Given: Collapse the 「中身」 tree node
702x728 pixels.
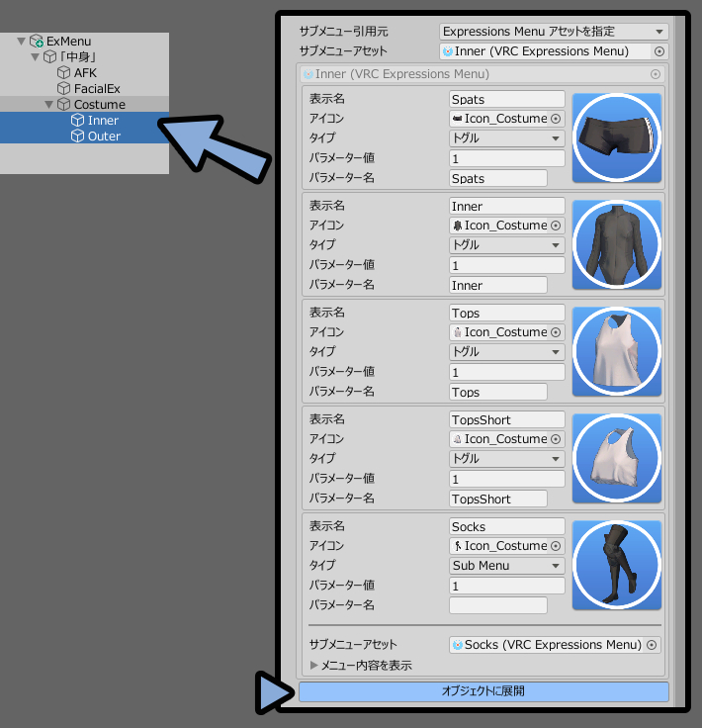Looking at the screenshot, I should pyautogui.click(x=35, y=57).
